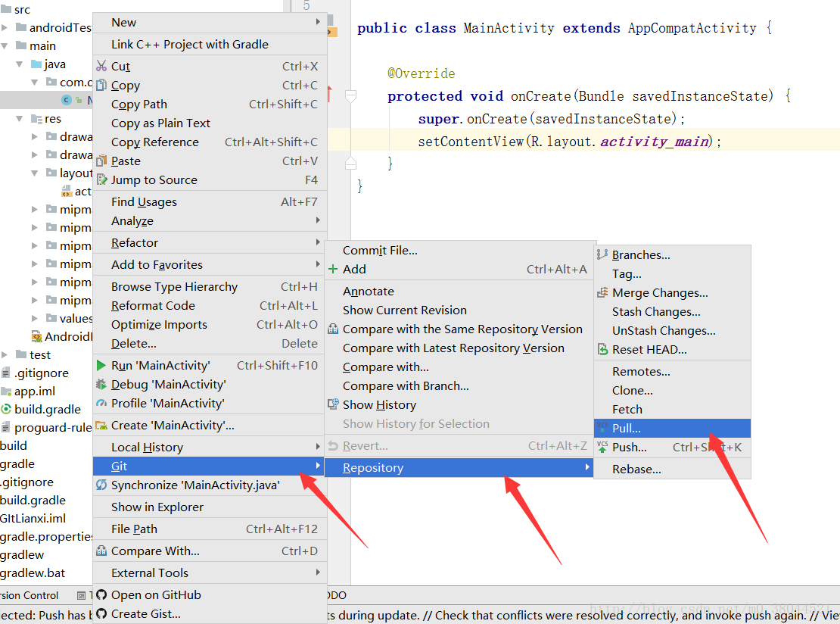Click the Copy icon in context menu
The height and width of the screenshot is (624, 840).
101,86
